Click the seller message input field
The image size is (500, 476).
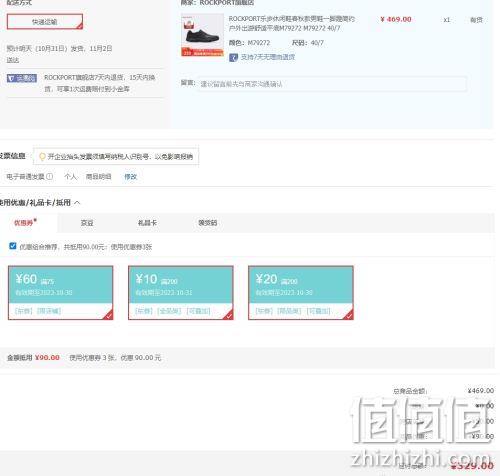[333, 84]
